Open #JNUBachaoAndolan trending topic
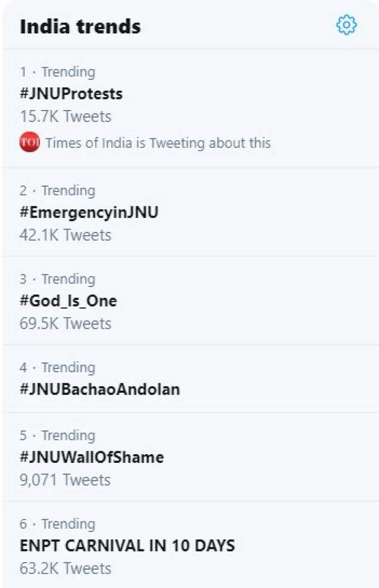 pyautogui.click(x=100, y=389)
